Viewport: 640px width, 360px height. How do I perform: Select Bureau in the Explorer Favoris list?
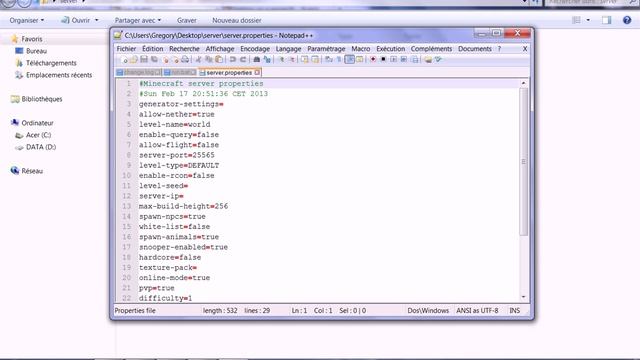click(x=36, y=51)
